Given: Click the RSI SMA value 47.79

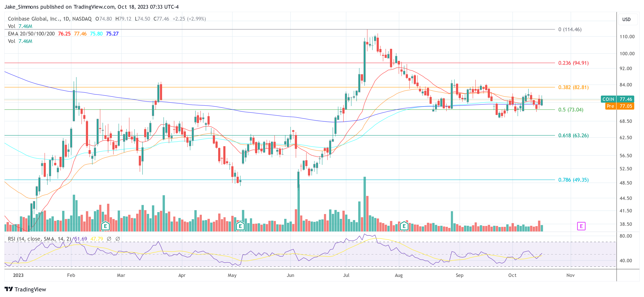Looking at the screenshot, I should point(97,239).
